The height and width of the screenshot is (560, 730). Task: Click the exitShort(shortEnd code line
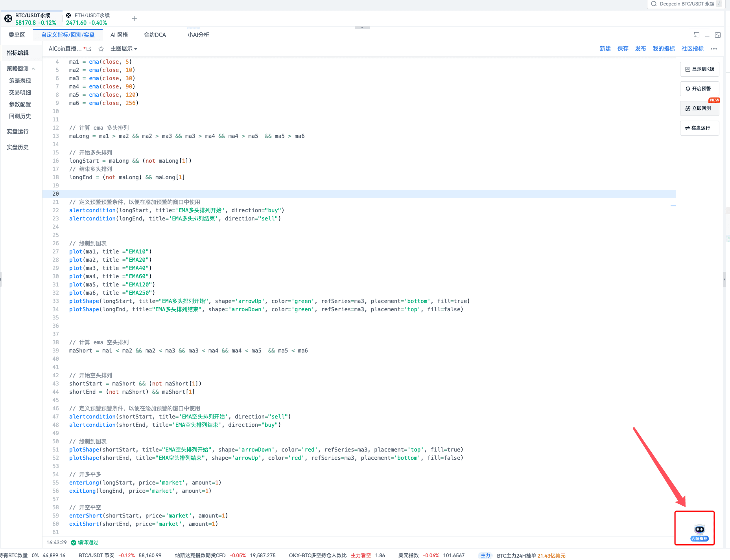click(144, 524)
